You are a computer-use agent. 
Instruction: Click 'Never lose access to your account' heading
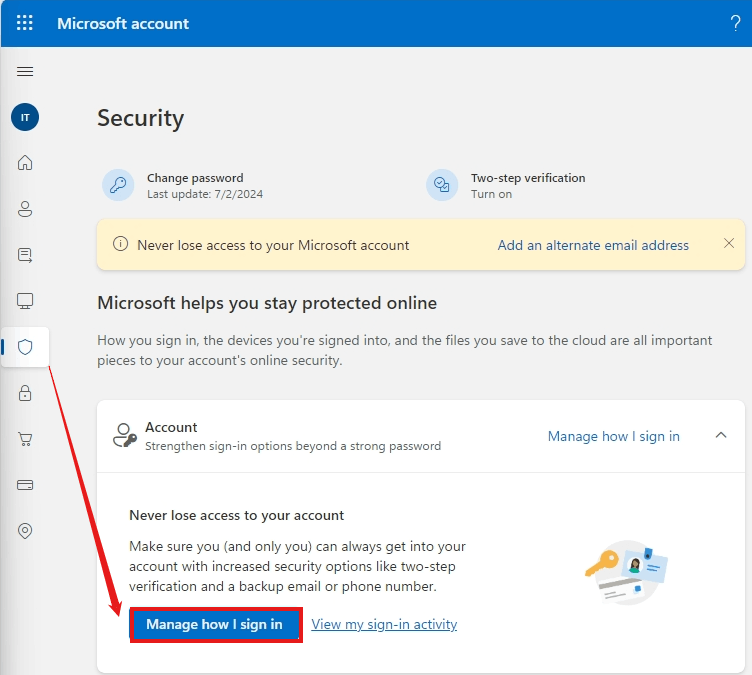(x=236, y=515)
